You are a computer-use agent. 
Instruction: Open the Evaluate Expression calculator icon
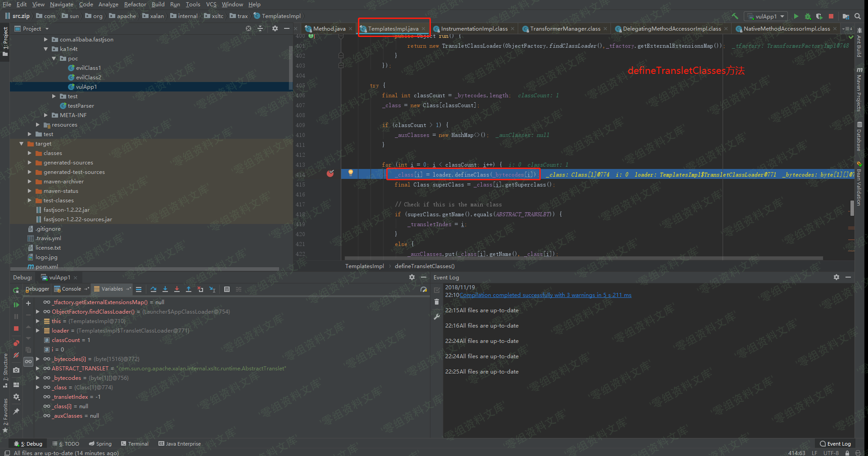point(227,289)
